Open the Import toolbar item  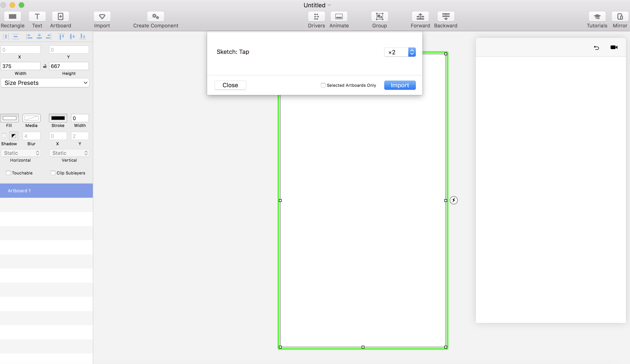[102, 16]
